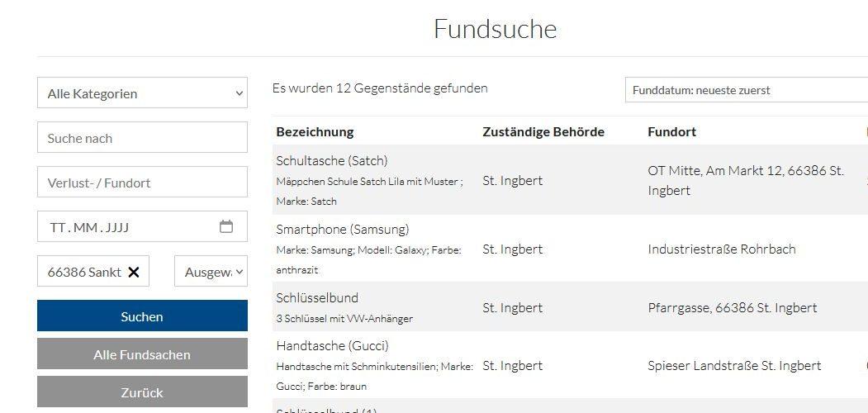Click the Fundsuche page heading

point(495,29)
